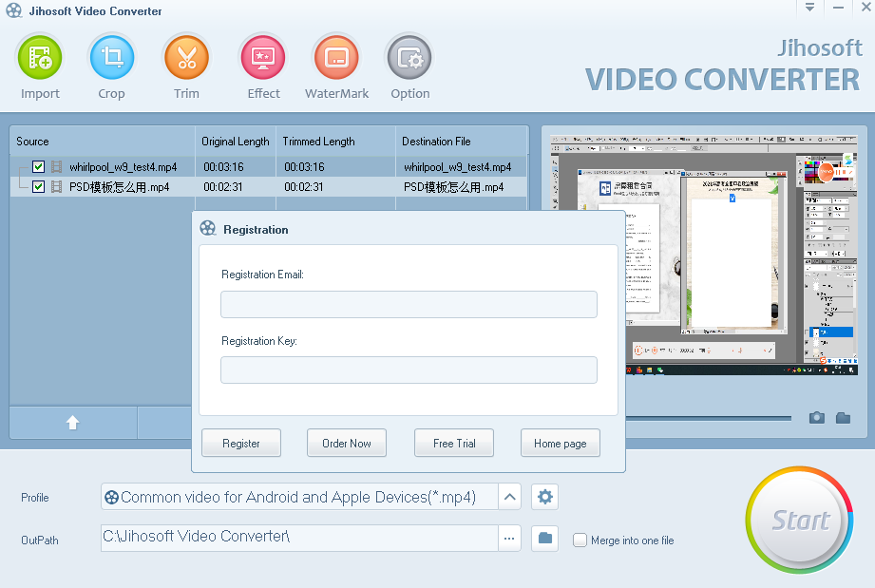875x588 pixels.
Task: Click the Source column header
Action: [x=102, y=142]
